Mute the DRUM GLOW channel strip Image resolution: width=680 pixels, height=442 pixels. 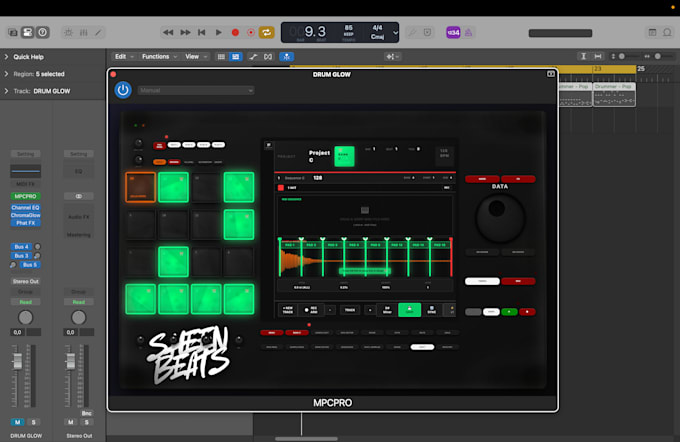[17, 422]
